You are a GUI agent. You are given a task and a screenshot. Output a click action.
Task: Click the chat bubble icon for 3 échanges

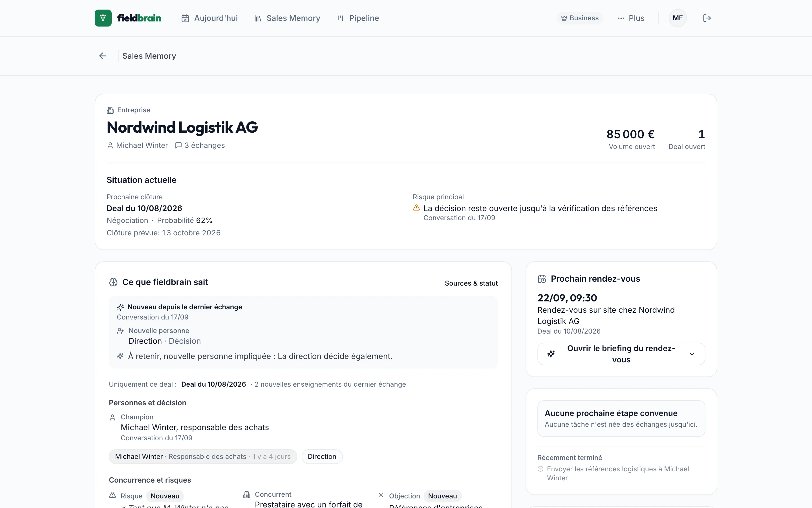coord(178,145)
